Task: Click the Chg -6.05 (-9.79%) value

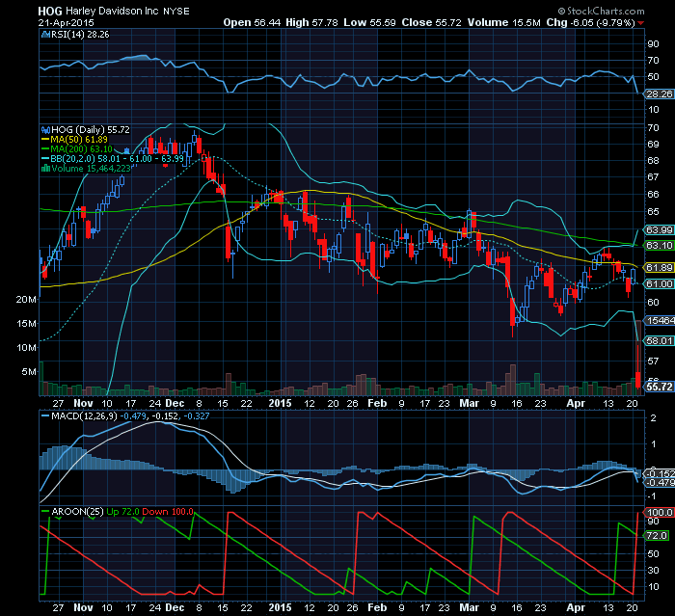Action: 590,23
